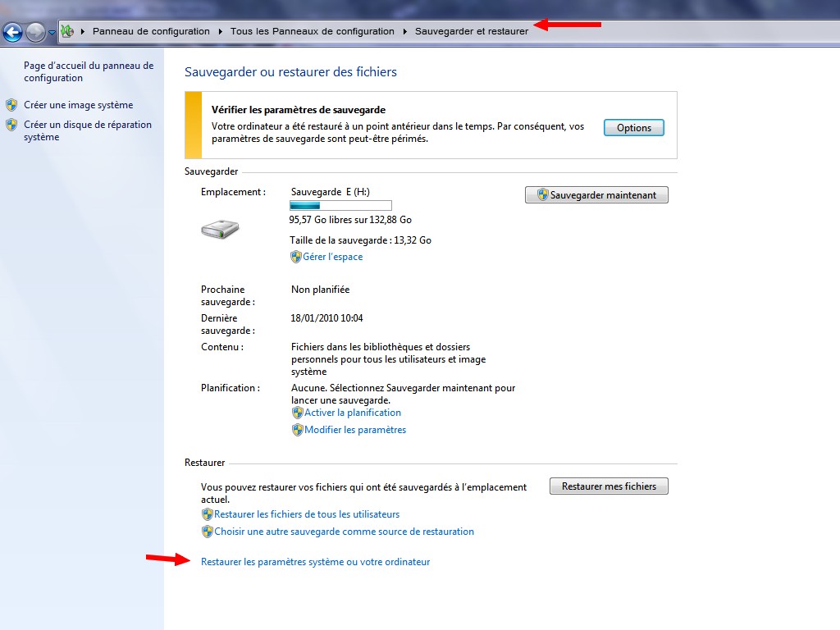Click the backup drive H: icon
This screenshot has width=840, height=630.
(x=220, y=230)
